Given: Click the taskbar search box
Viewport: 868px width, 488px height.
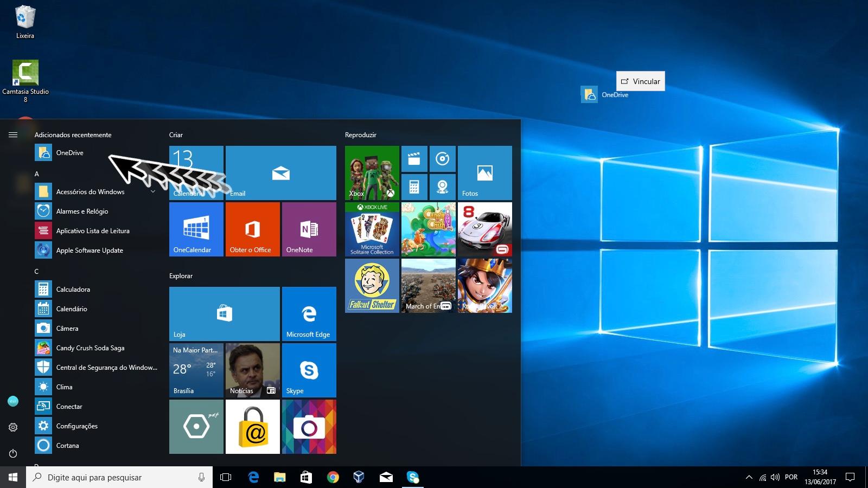Looking at the screenshot, I should 119,477.
